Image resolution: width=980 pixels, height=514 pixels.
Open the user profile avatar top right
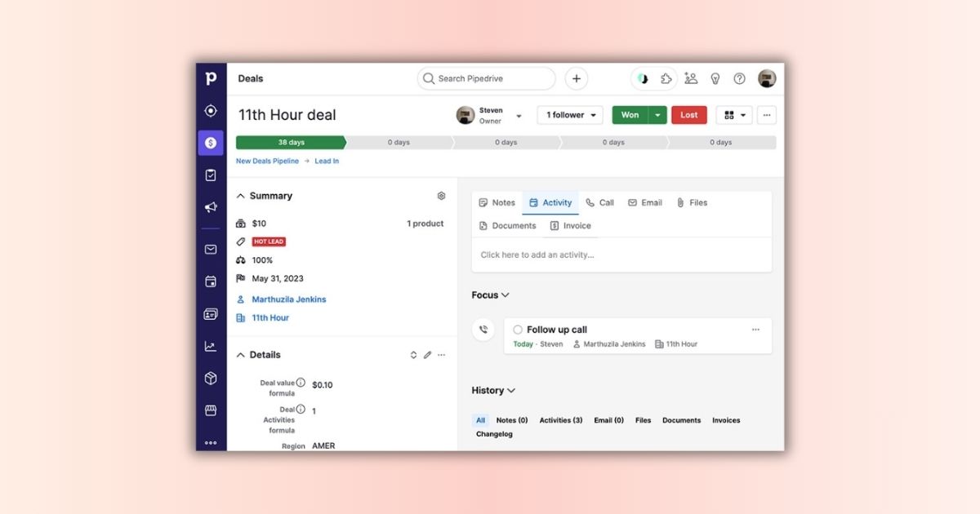tap(767, 78)
